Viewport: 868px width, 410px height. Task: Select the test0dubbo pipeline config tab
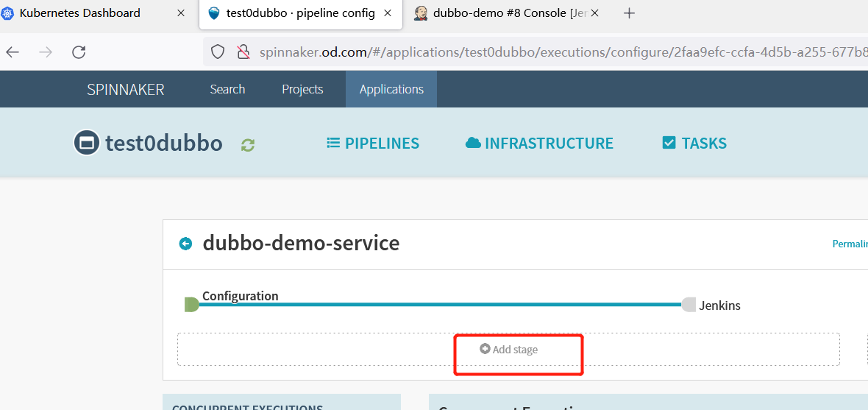(x=301, y=13)
